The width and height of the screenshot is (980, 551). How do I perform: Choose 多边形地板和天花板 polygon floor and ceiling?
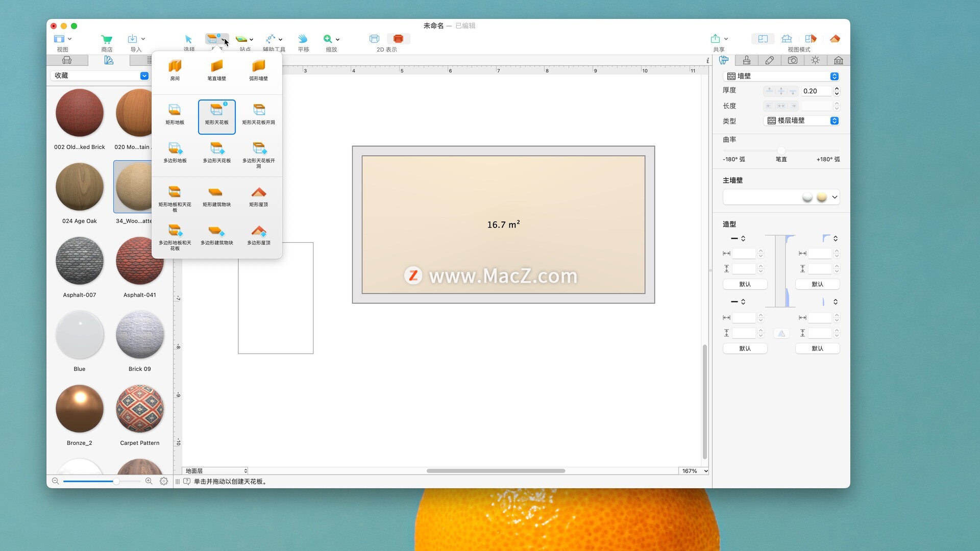(x=175, y=237)
